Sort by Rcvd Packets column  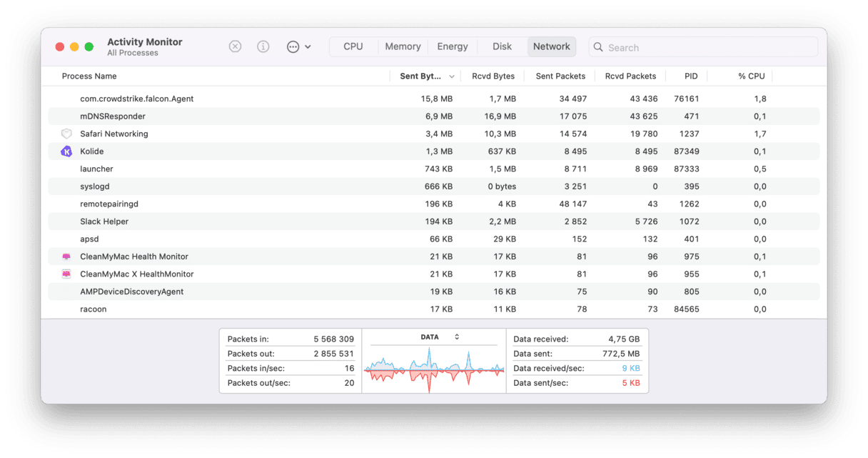(630, 76)
